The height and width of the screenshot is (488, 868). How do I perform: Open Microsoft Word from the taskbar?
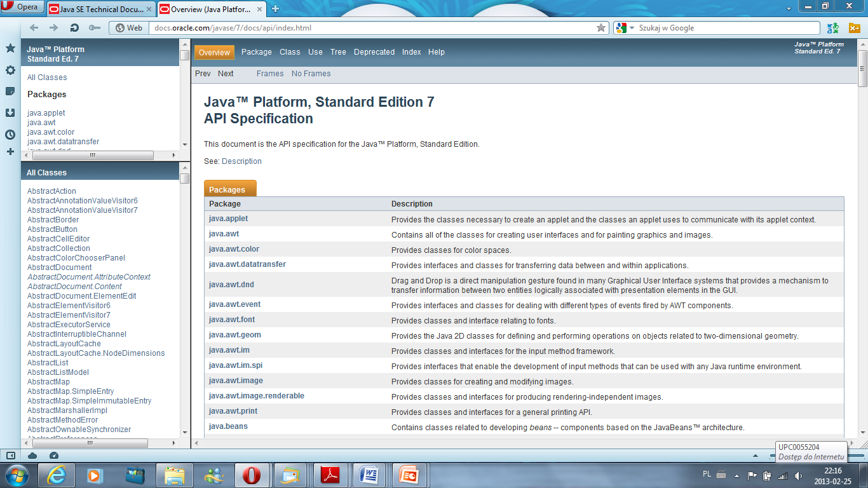point(370,475)
